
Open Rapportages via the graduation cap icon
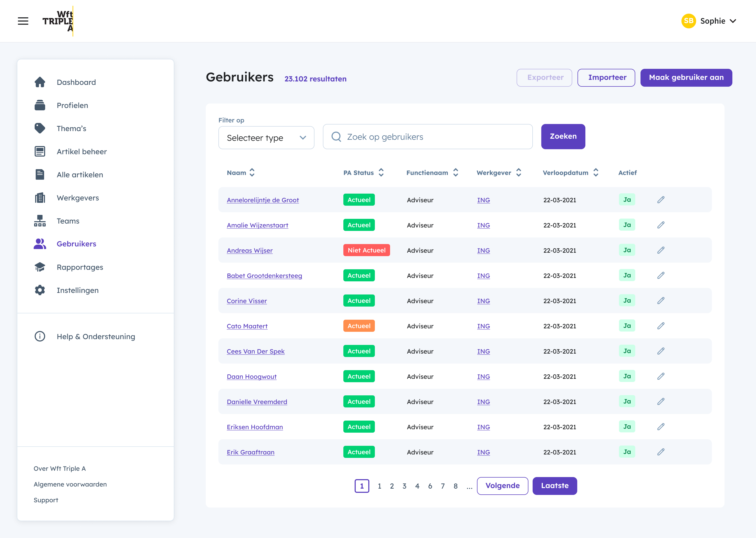coord(40,267)
